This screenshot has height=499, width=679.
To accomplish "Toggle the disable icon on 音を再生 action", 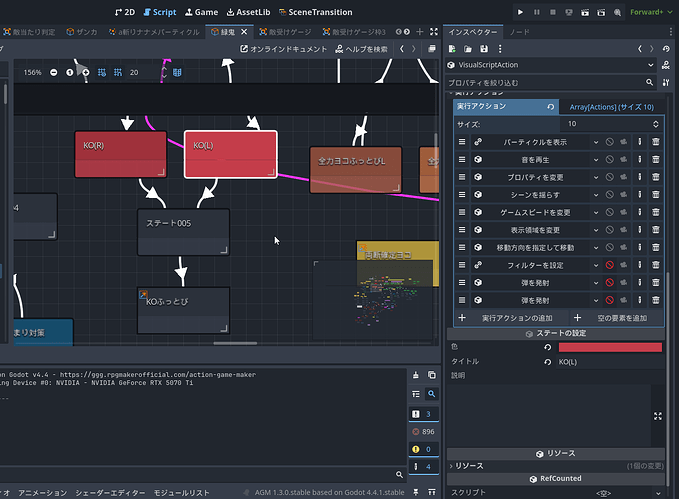I will point(610,159).
